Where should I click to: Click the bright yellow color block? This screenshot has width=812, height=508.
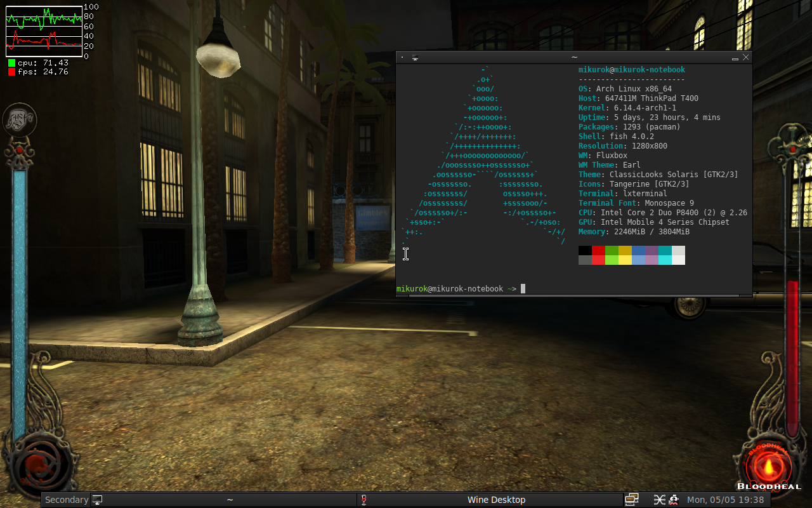[625, 260]
